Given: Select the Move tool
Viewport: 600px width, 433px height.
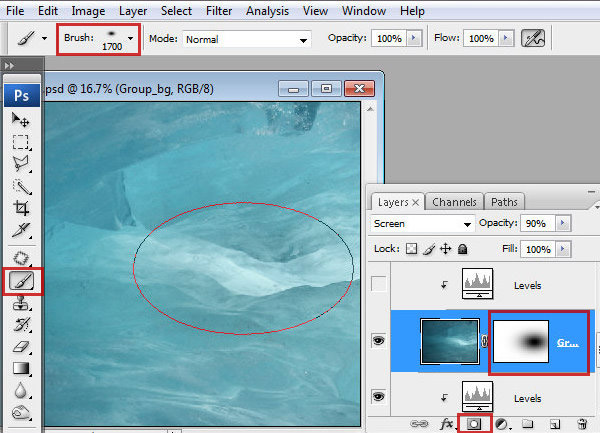Looking at the screenshot, I should (x=21, y=120).
